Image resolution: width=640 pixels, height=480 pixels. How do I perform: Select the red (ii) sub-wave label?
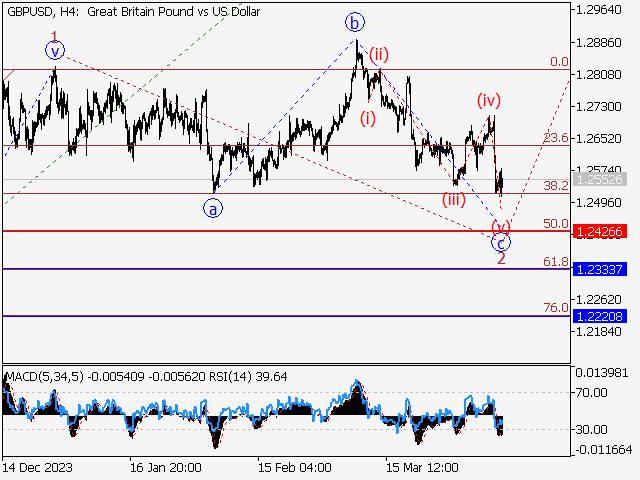point(379,54)
